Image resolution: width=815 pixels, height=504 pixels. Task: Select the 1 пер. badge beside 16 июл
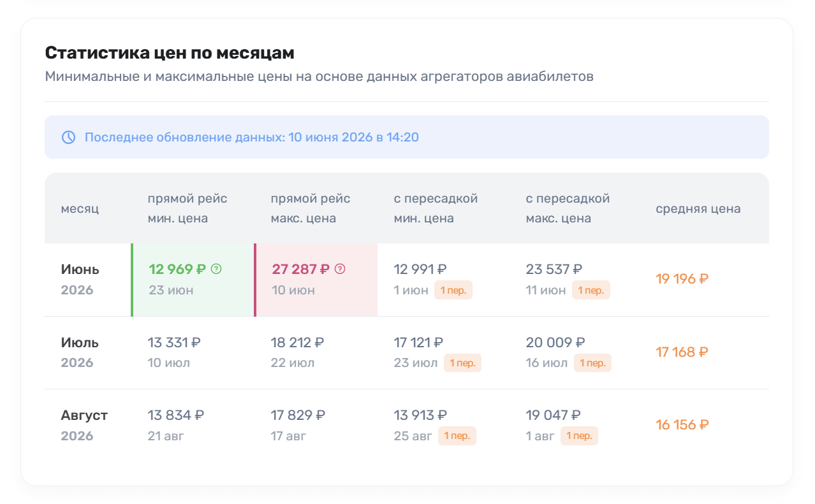[592, 363]
